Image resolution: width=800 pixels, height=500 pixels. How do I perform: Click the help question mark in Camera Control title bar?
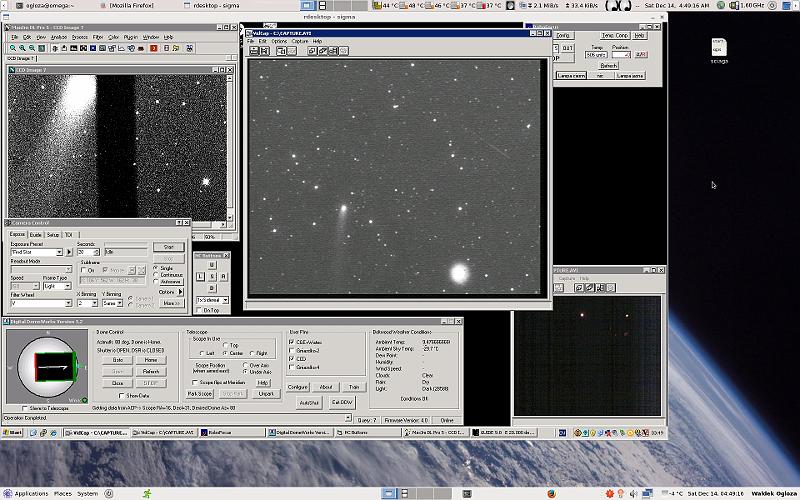pos(178,223)
